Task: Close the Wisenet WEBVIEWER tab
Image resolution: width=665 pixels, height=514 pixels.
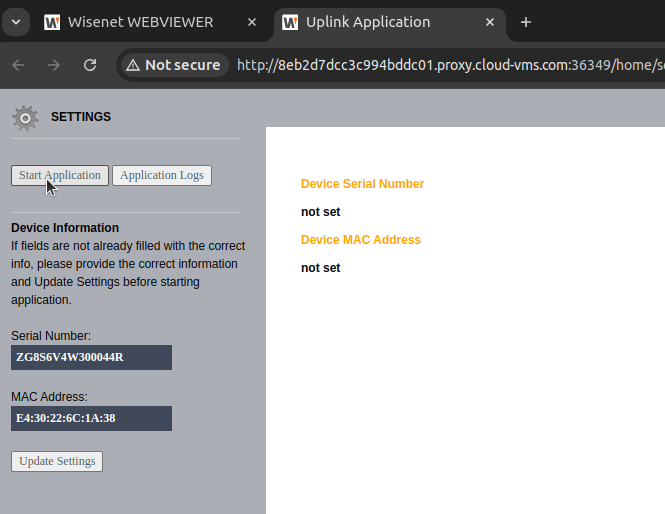Action: coord(252,22)
